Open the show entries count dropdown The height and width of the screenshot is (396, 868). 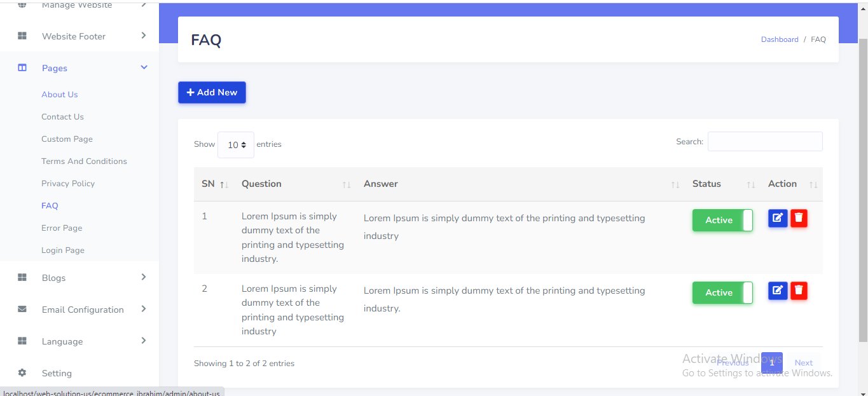click(236, 145)
